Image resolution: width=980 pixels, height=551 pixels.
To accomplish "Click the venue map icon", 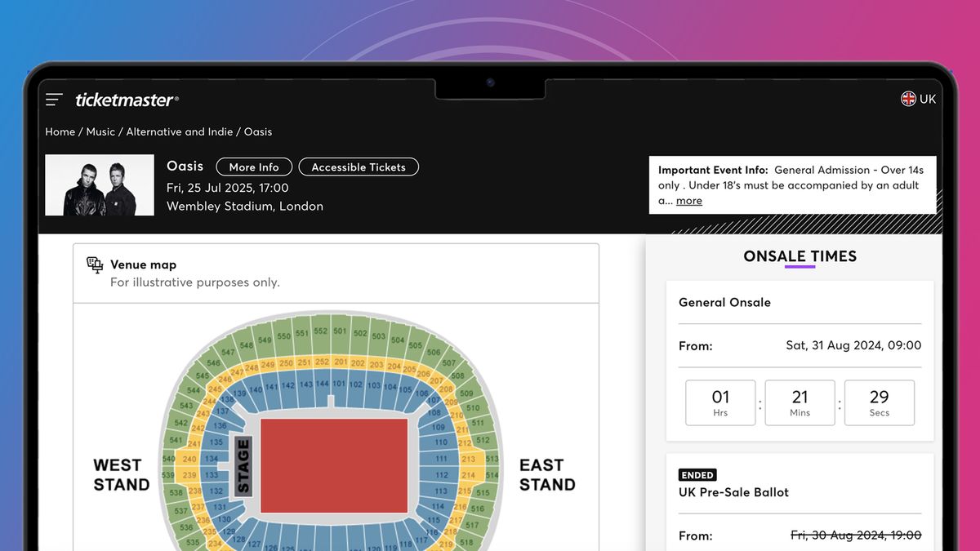I will tap(95, 264).
